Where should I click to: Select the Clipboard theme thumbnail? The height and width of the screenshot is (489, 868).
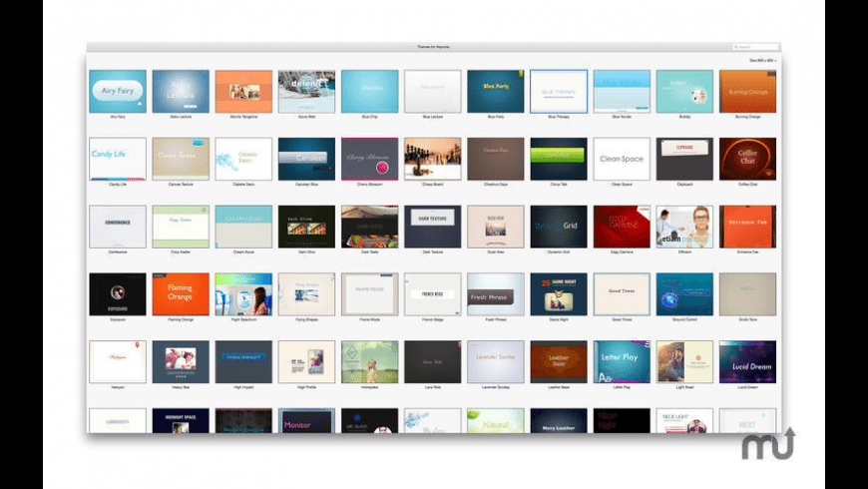pyautogui.click(x=684, y=159)
